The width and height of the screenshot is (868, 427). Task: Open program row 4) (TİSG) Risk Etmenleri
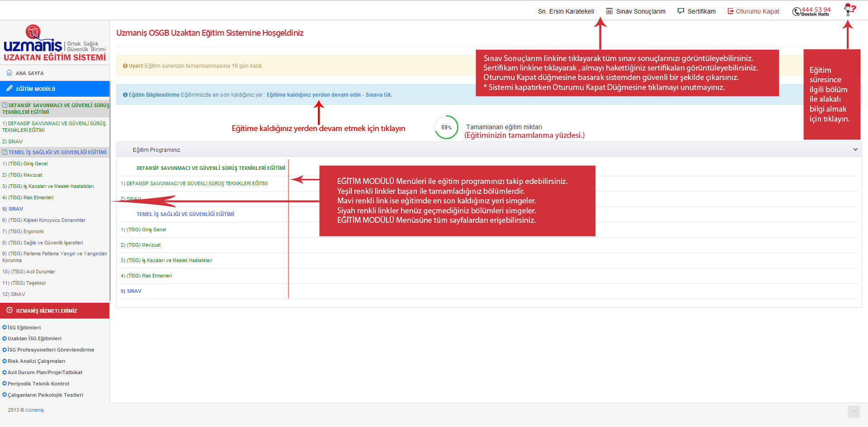[x=146, y=276]
